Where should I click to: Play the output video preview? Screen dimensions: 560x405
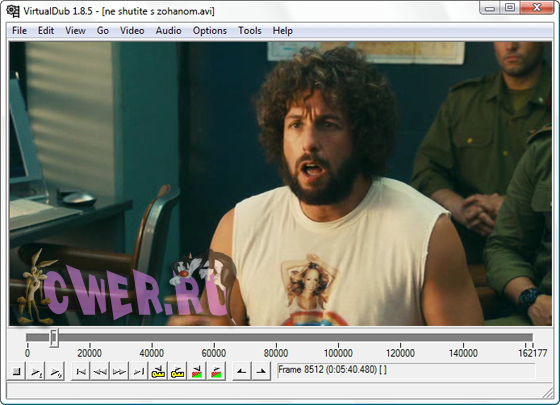click(55, 372)
